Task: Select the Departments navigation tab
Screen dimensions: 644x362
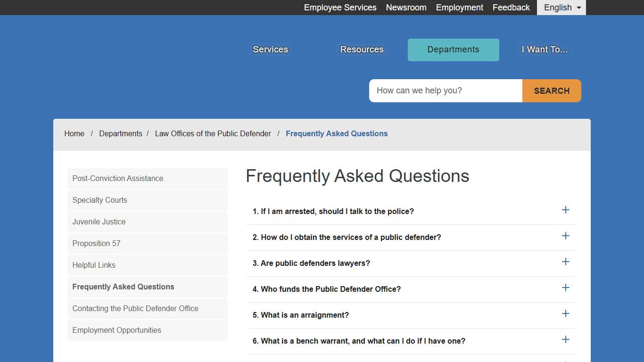Action: coord(453,49)
